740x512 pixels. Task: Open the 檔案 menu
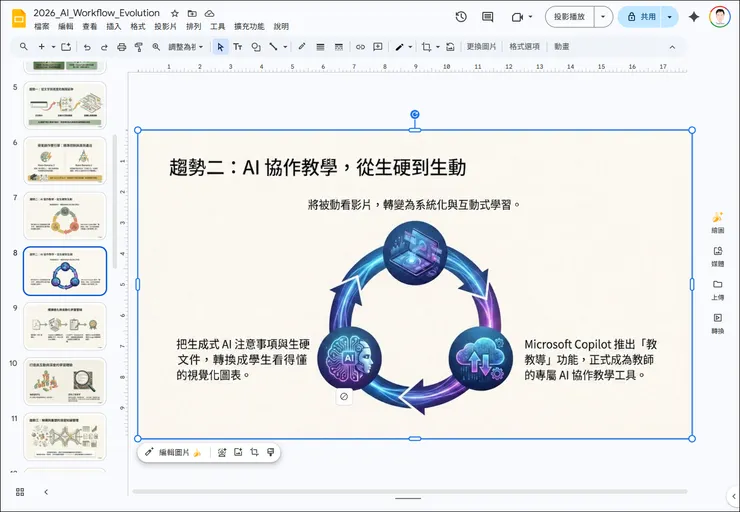42,26
